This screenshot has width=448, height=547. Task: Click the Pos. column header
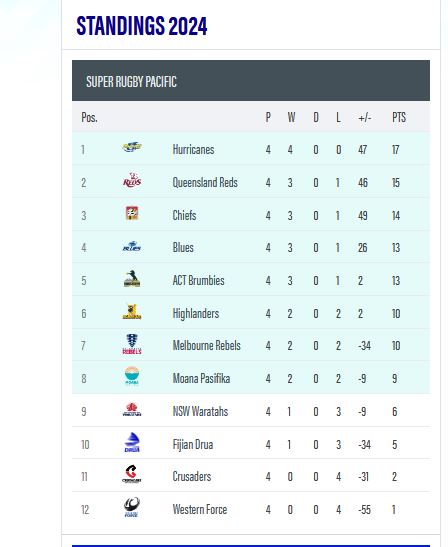point(89,117)
